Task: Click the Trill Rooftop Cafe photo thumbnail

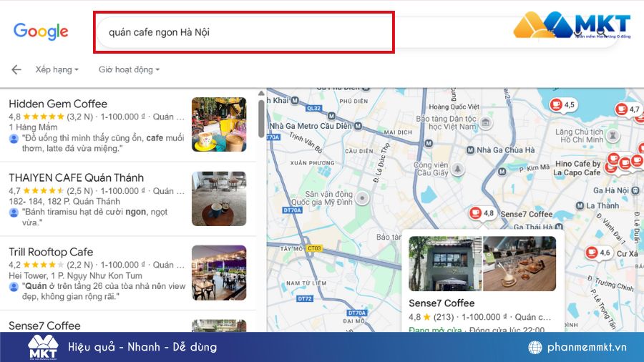Action: (x=219, y=273)
